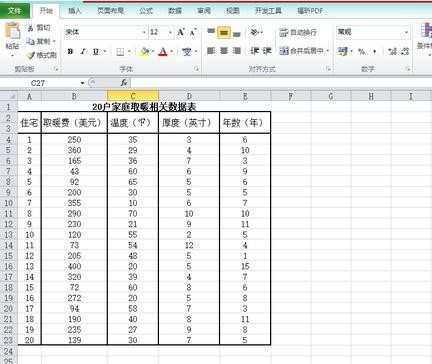The width and height of the screenshot is (432, 364).
Task: Toggle the middle vertical align button
Action: pos(224,32)
